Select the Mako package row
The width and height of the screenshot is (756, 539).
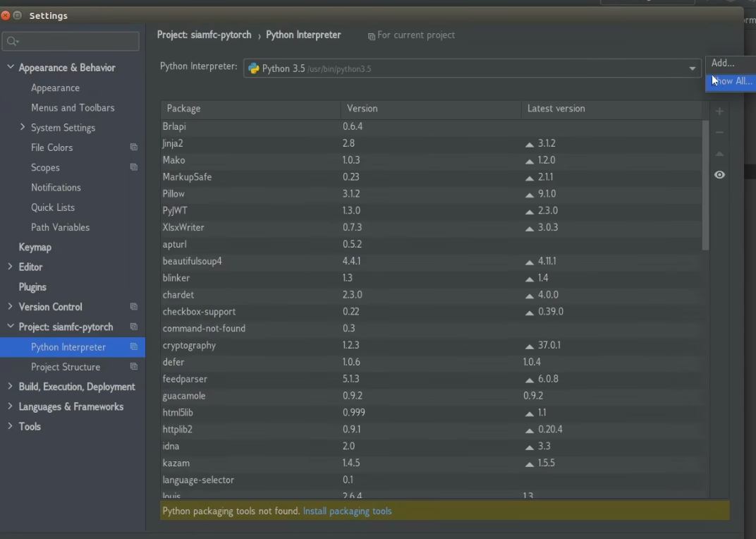[x=431, y=159]
